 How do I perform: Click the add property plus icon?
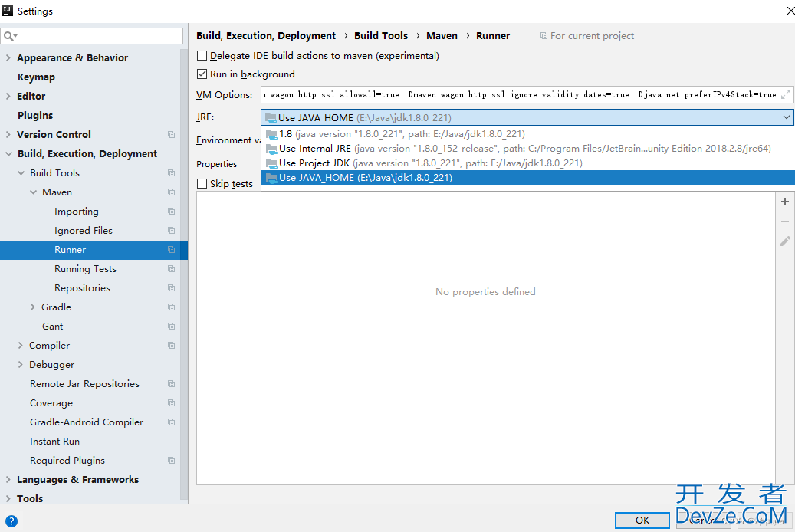[x=785, y=202]
